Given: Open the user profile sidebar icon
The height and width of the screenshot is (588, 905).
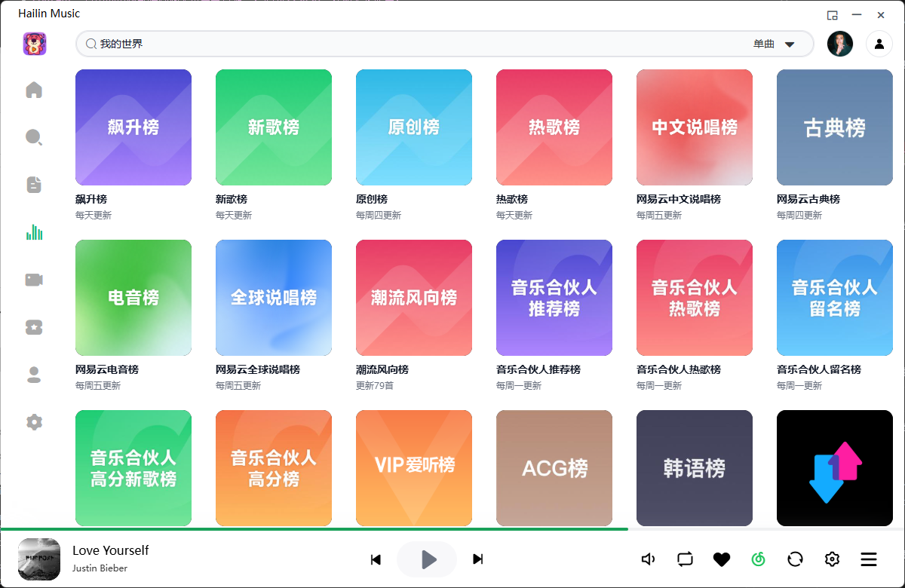Looking at the screenshot, I should point(34,375).
